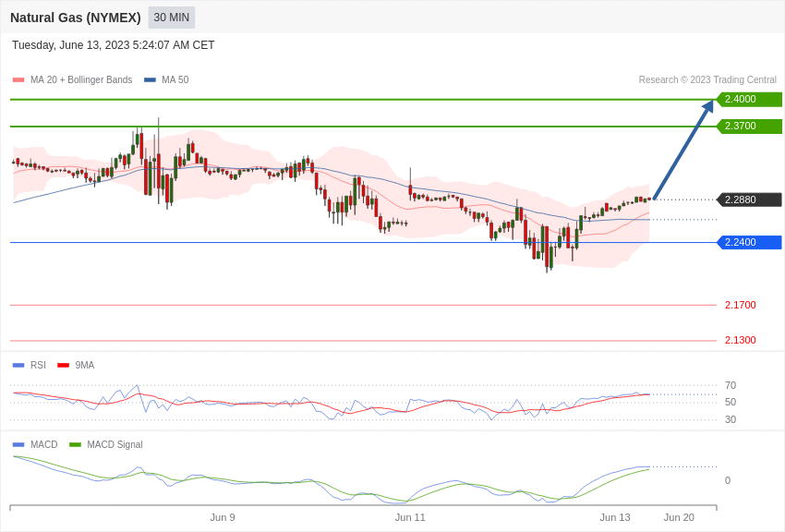
Task: Click the blue MACD legend swatch
Action: [x=18, y=444]
